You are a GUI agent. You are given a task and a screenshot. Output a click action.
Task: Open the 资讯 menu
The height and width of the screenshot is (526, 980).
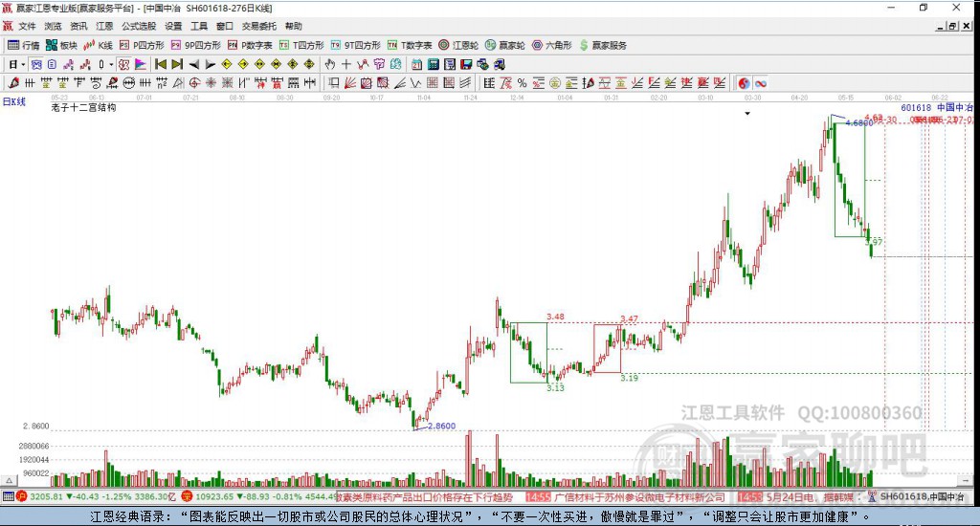78,26
